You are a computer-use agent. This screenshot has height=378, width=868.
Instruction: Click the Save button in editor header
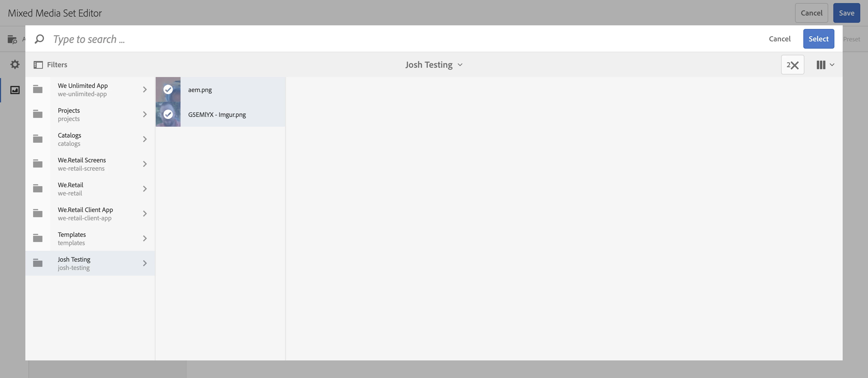tap(846, 13)
